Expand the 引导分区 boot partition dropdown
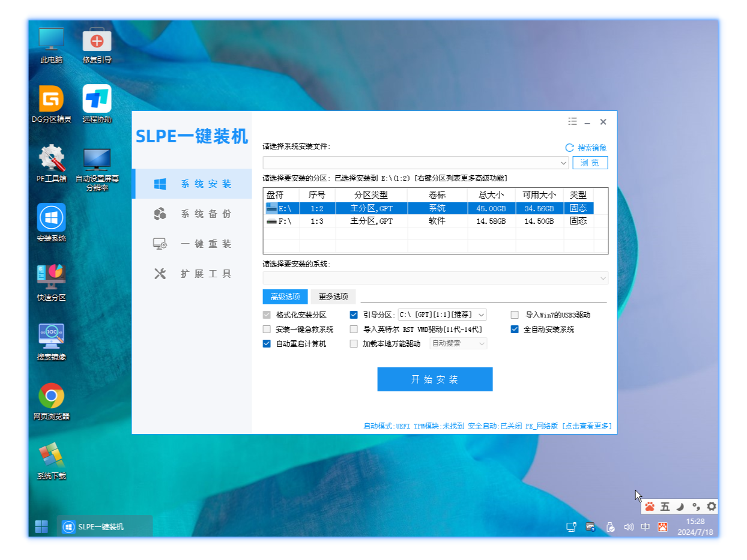This screenshot has height=560, width=747. (x=482, y=314)
